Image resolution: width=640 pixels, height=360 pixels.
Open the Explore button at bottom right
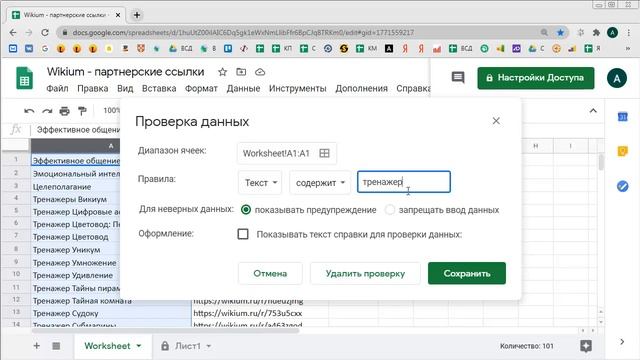[x=586, y=346]
